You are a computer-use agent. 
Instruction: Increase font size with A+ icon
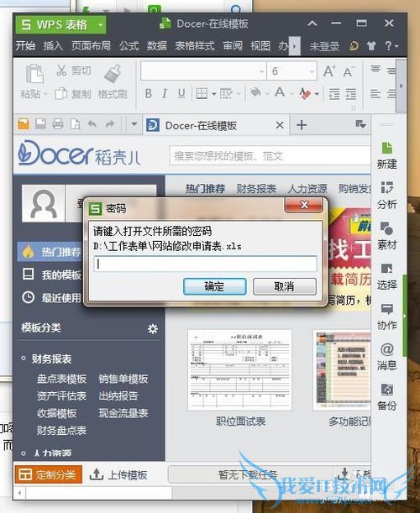pos(329,71)
